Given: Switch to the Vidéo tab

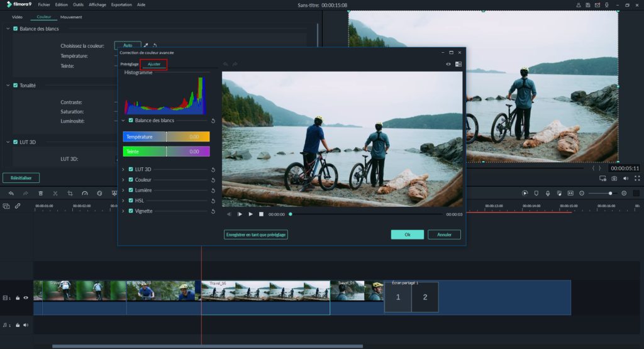Looking at the screenshot, I should tap(17, 17).
